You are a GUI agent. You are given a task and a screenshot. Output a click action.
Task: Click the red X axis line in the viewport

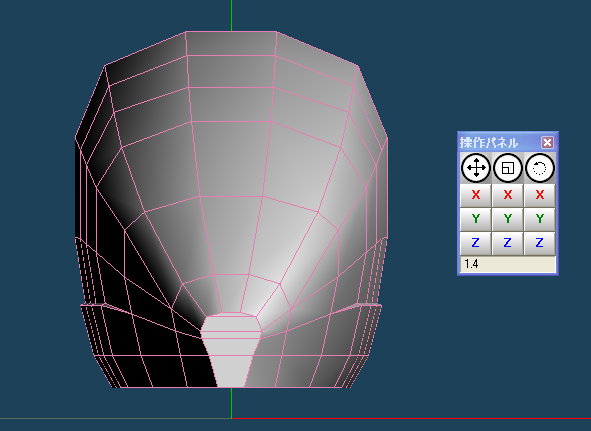[x=411, y=419]
